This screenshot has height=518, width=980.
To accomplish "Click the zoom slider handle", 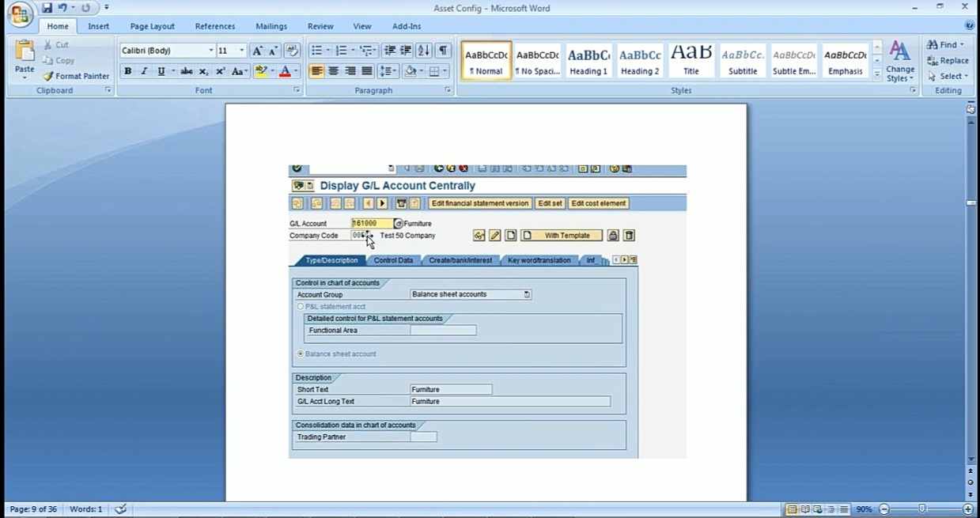I will 921,509.
